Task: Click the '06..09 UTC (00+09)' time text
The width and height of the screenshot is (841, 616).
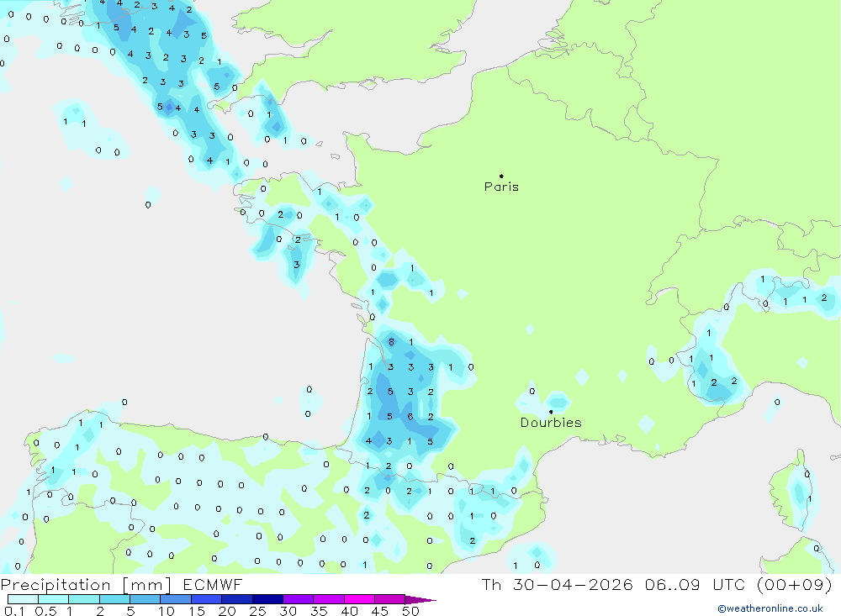Action: pos(738,584)
